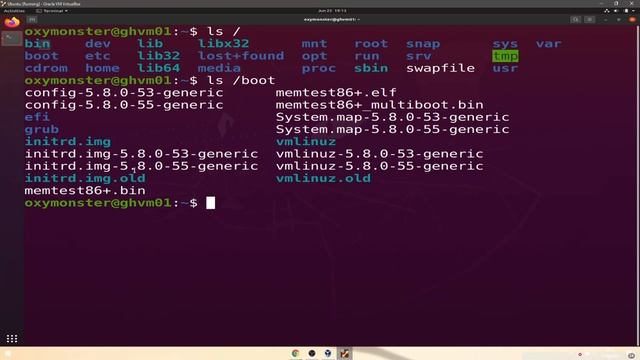Click 'System.map-5.8.0-53-generic' file name
This screenshot has width=640, height=360.
(393, 117)
